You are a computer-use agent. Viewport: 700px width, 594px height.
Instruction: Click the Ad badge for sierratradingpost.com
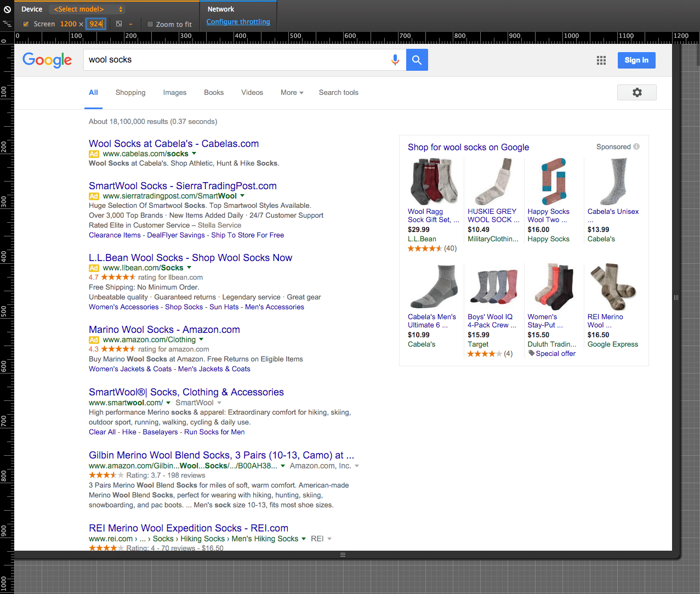94,196
